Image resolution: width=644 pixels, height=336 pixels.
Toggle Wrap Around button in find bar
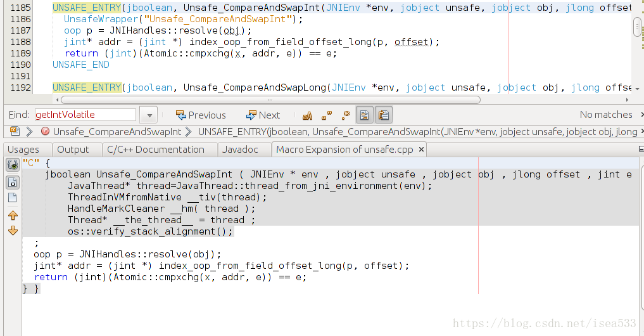click(384, 115)
